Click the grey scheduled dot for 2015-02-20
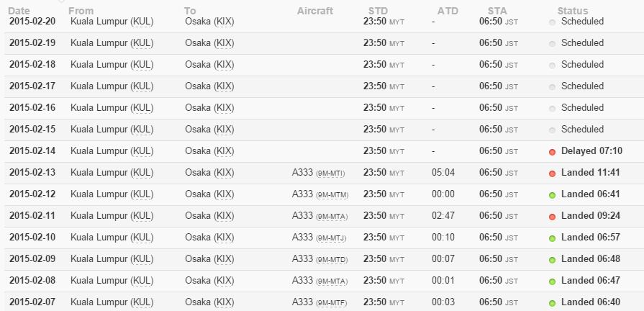This screenshot has height=311, width=644. pos(552,22)
